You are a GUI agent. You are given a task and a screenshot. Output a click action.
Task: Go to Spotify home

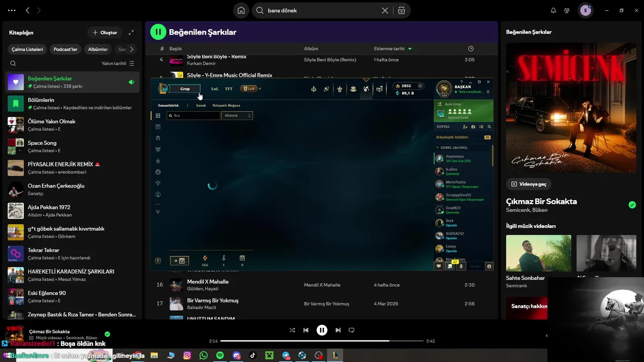click(241, 11)
